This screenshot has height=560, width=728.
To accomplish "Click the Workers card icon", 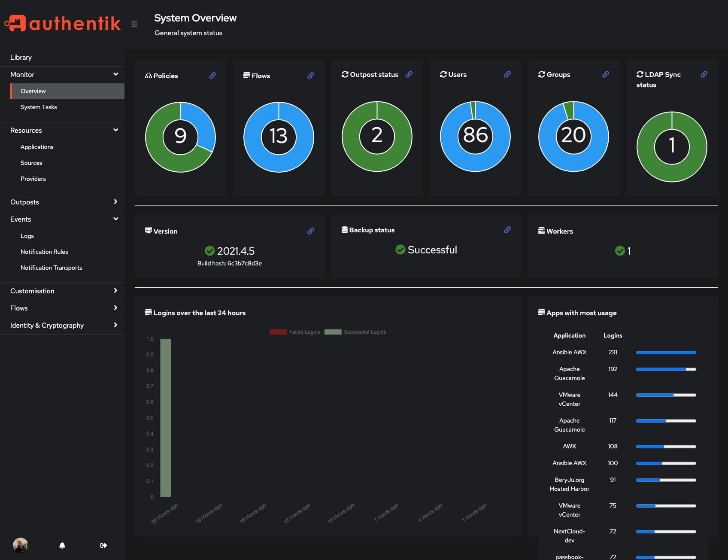I will pos(542,231).
